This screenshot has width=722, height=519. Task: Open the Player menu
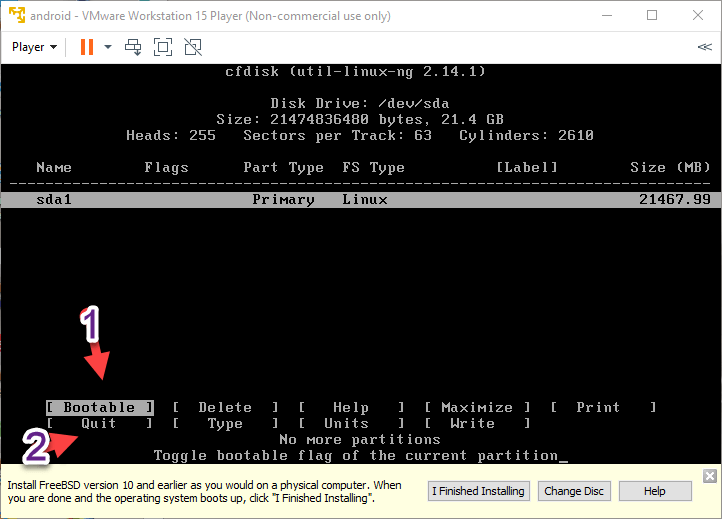[x=34, y=47]
